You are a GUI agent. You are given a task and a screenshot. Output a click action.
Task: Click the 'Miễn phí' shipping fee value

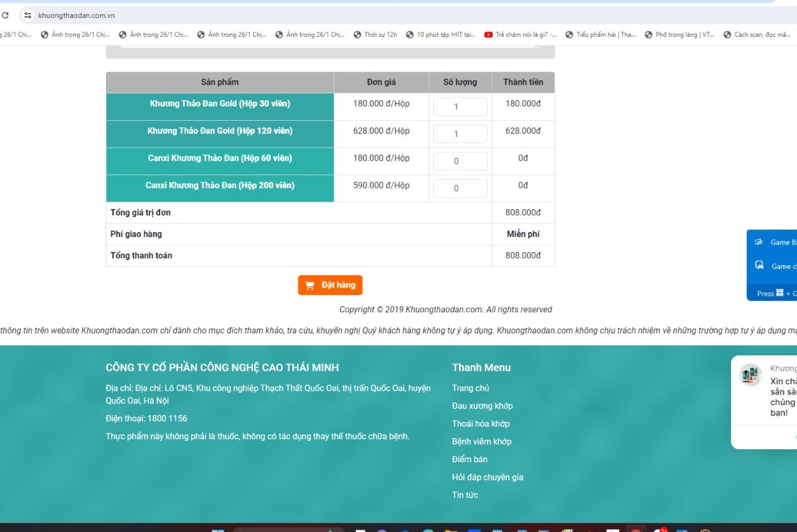pos(523,234)
